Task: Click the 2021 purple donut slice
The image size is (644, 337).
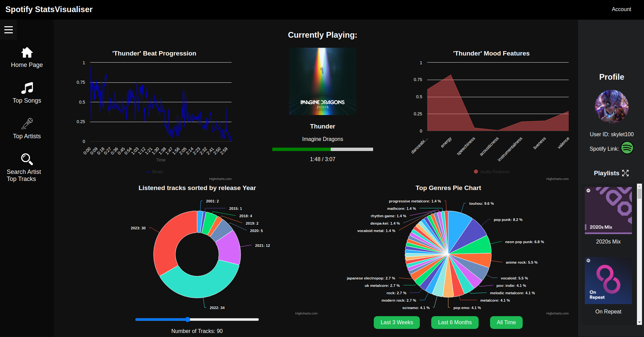Action: [x=230, y=248]
